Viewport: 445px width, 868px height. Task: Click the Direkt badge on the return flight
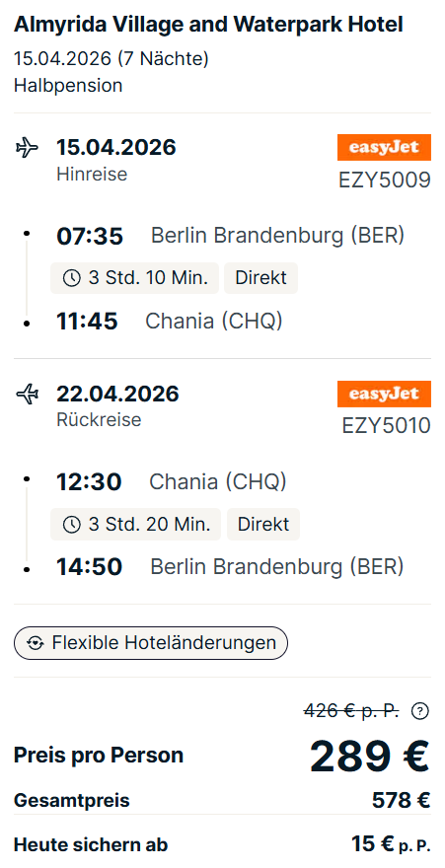tap(262, 524)
